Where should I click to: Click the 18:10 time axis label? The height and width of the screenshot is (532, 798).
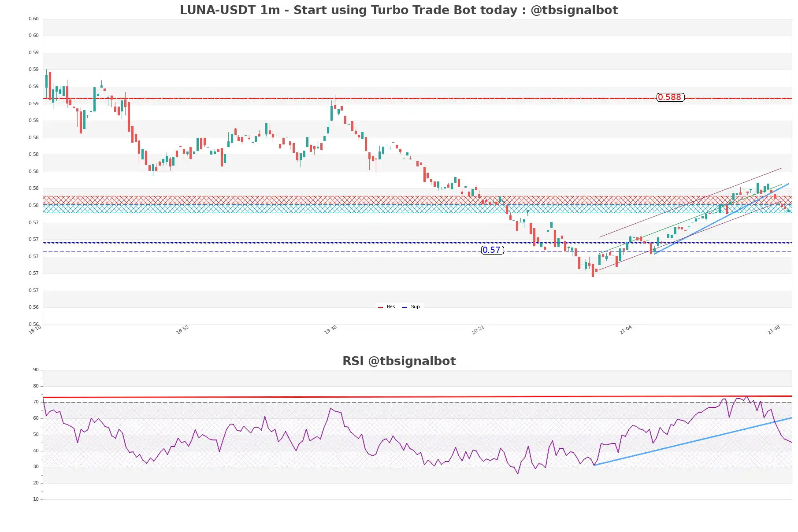pyautogui.click(x=35, y=330)
